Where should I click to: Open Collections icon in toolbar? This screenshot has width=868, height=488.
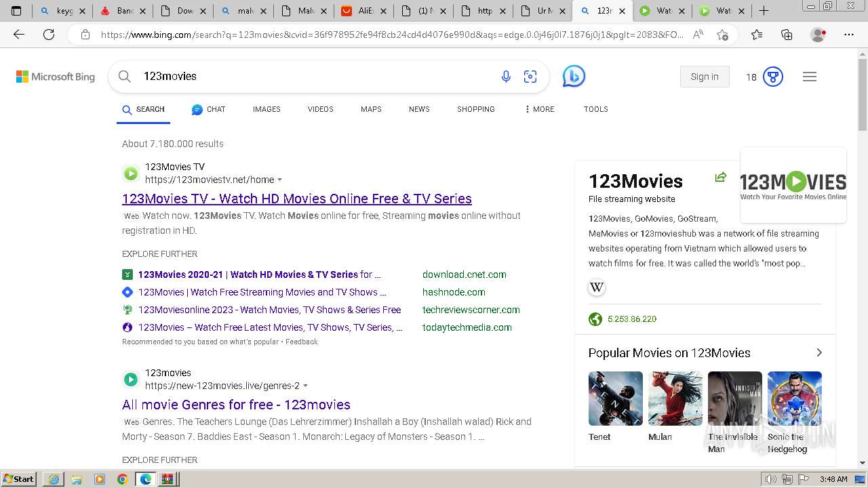coord(787,35)
